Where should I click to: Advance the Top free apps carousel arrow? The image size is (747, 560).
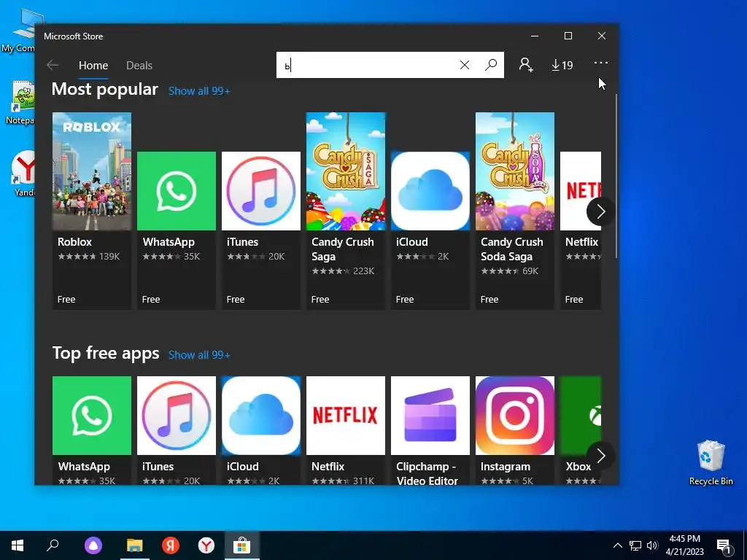click(600, 456)
